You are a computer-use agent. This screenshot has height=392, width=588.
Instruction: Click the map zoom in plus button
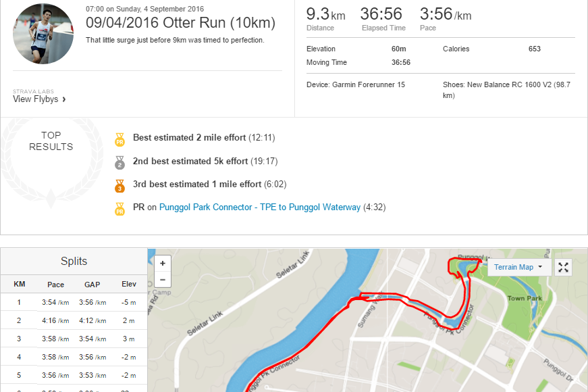163,263
